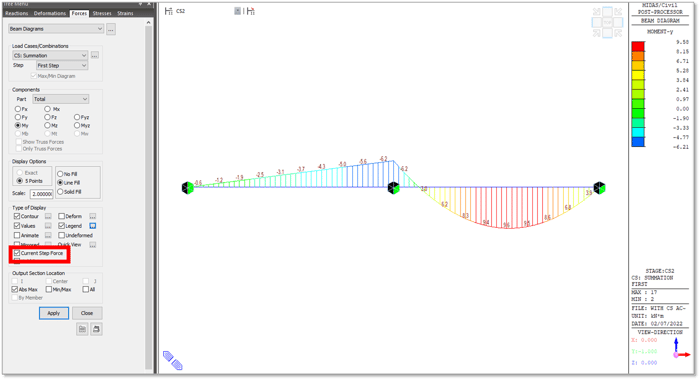700x380 pixels.
Task: Select the Myz component
Action: coord(77,125)
